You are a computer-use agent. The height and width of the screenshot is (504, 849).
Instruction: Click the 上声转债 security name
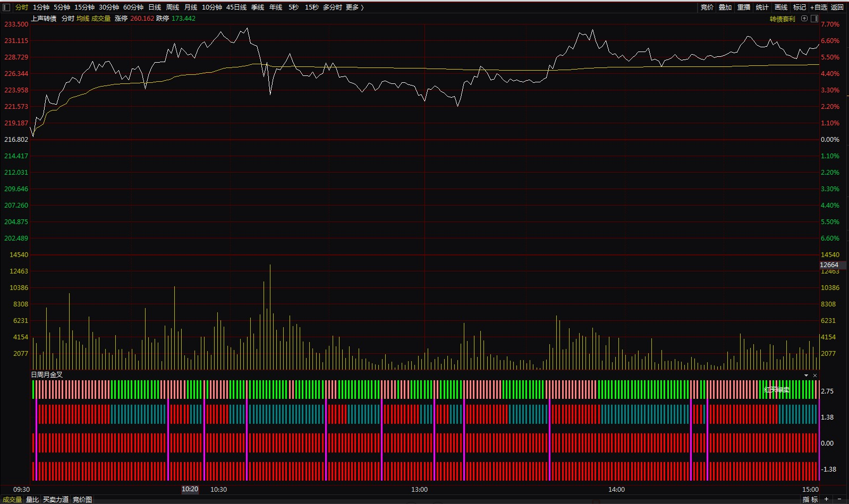click(x=44, y=19)
